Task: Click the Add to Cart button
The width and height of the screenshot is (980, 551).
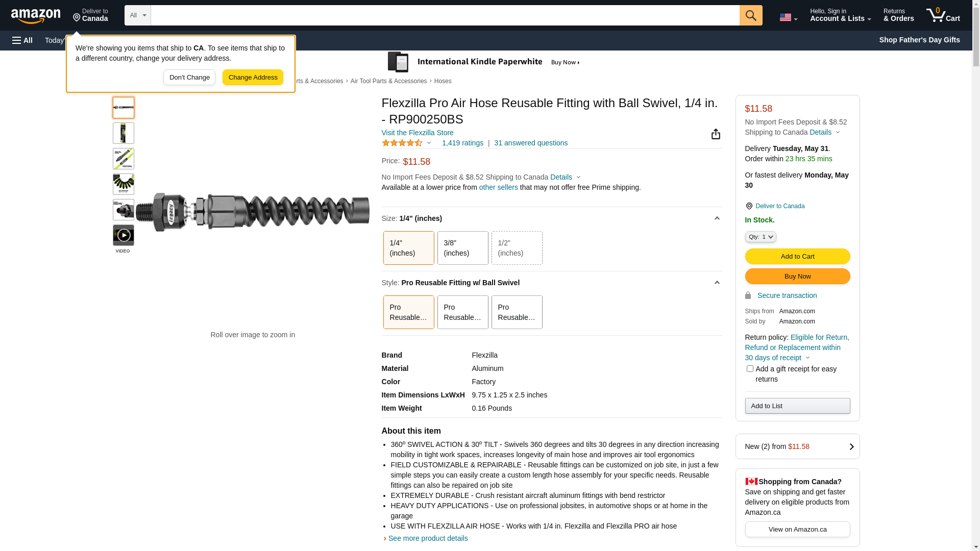Action: (797, 257)
